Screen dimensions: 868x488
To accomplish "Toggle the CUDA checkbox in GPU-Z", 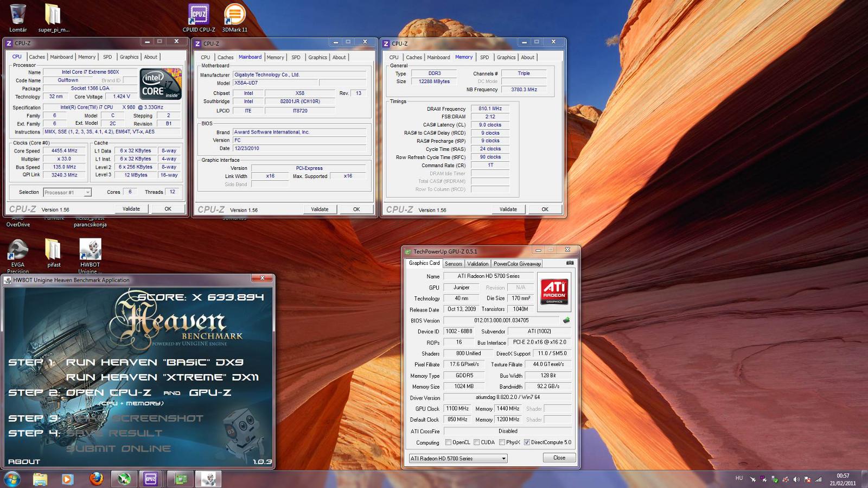I will pyautogui.click(x=476, y=442).
